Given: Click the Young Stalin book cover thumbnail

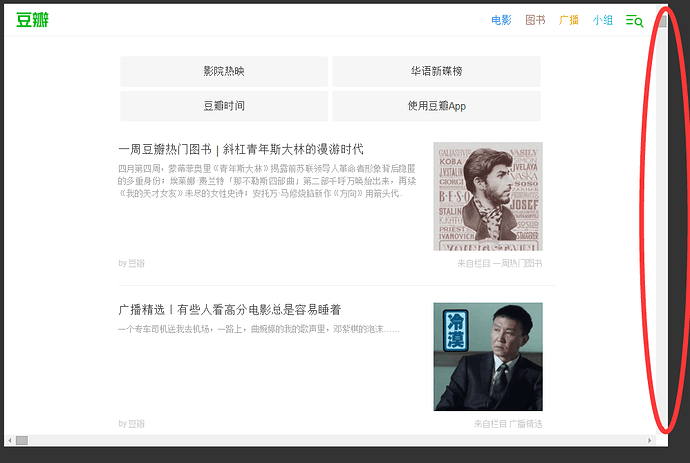Looking at the screenshot, I should pos(488,196).
